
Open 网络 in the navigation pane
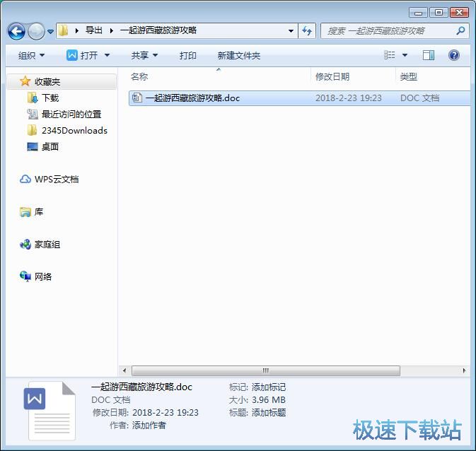(x=43, y=277)
